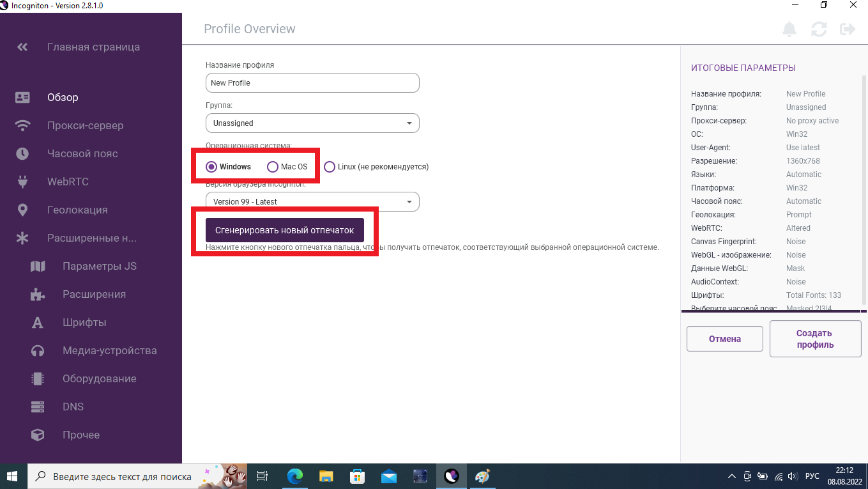Click the Шрифты letter A icon

(38, 322)
